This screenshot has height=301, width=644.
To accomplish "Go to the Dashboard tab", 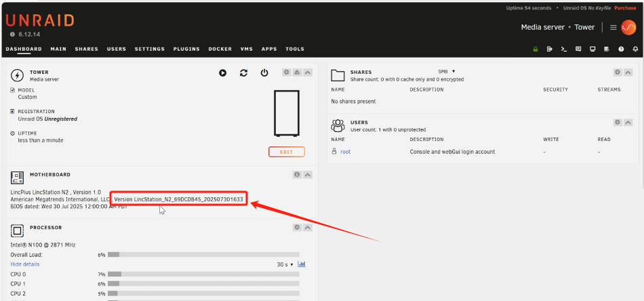I will [24, 49].
